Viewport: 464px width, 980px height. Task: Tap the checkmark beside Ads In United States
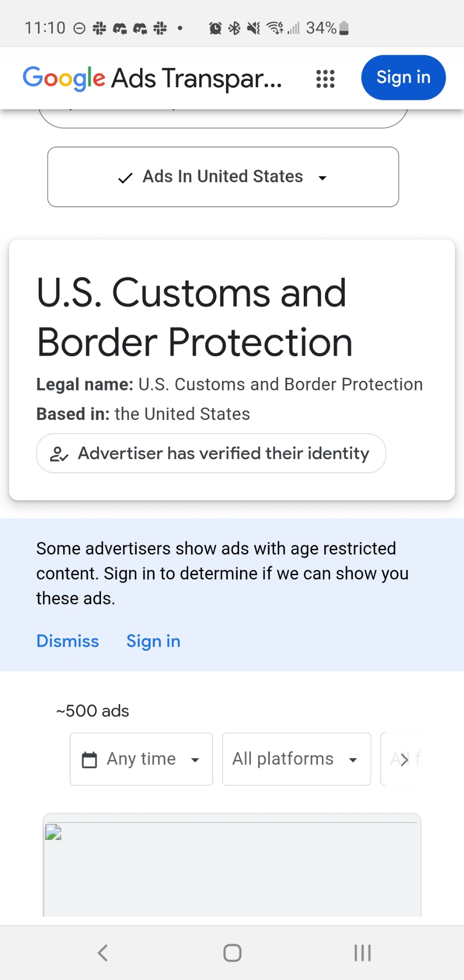click(125, 178)
